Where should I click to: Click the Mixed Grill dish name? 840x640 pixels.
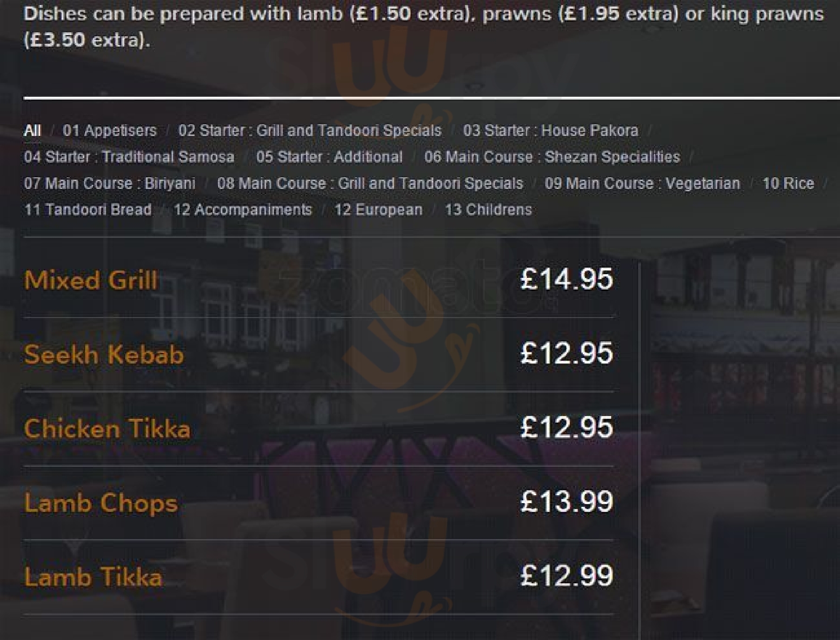(x=91, y=280)
